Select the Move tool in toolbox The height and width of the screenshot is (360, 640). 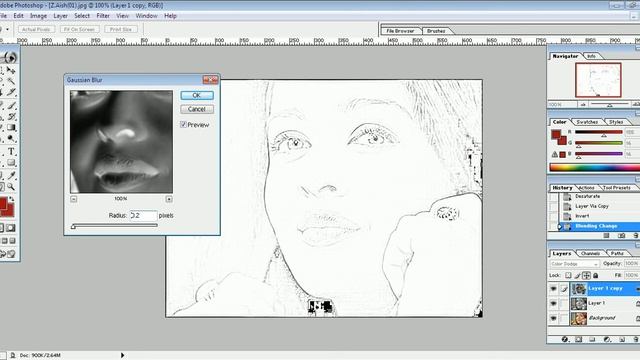[11, 71]
